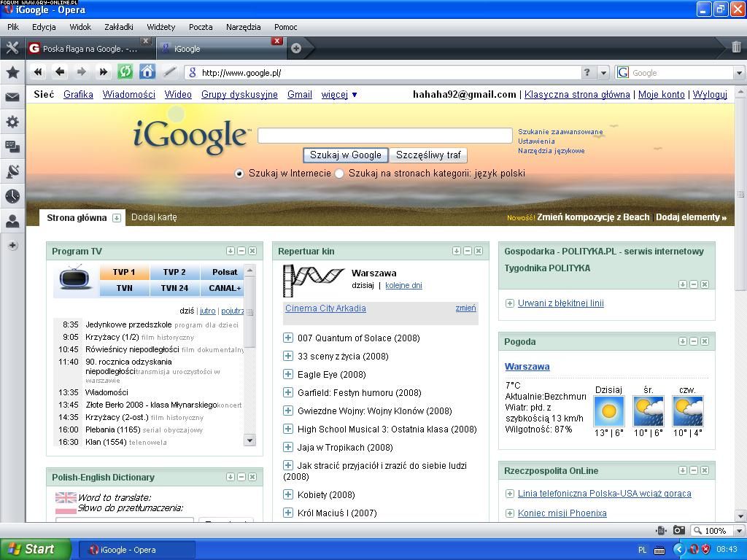Click the page vertical scrollbar down arrow

coord(740,516)
